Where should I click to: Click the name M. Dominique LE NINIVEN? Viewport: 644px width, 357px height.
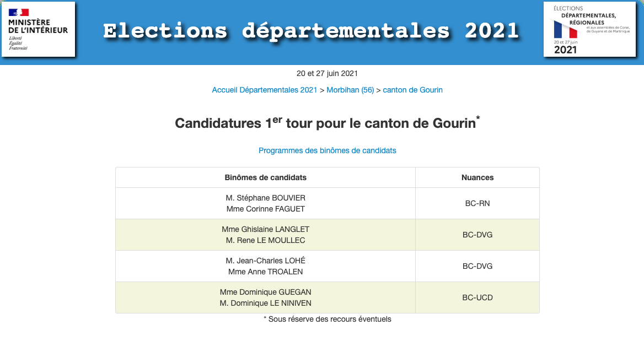tap(266, 303)
